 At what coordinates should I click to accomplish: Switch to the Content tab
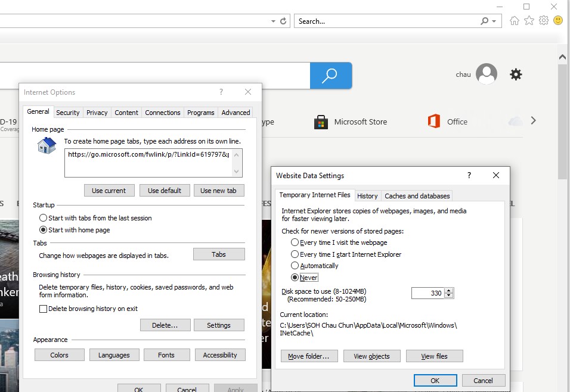[x=126, y=113]
